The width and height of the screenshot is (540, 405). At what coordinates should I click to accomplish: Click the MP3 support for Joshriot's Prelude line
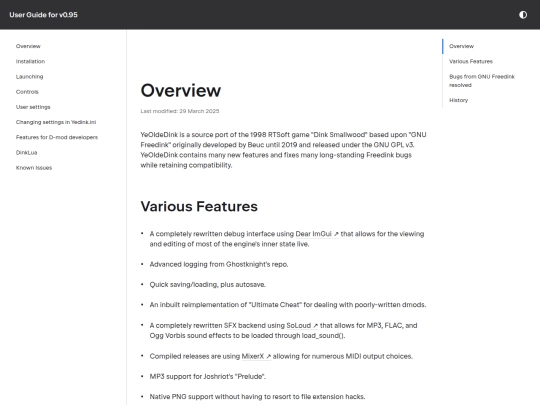click(x=208, y=376)
